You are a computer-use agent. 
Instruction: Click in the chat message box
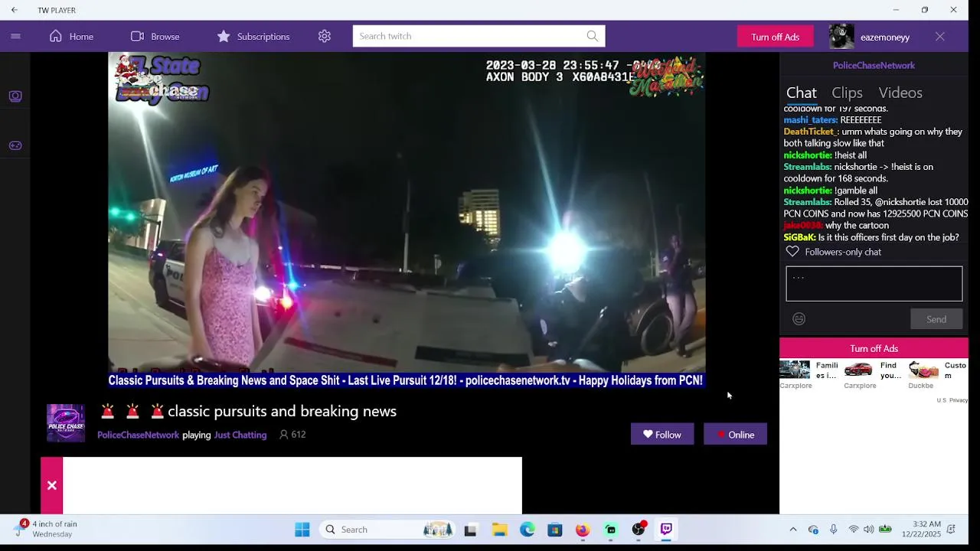pyautogui.click(x=874, y=284)
